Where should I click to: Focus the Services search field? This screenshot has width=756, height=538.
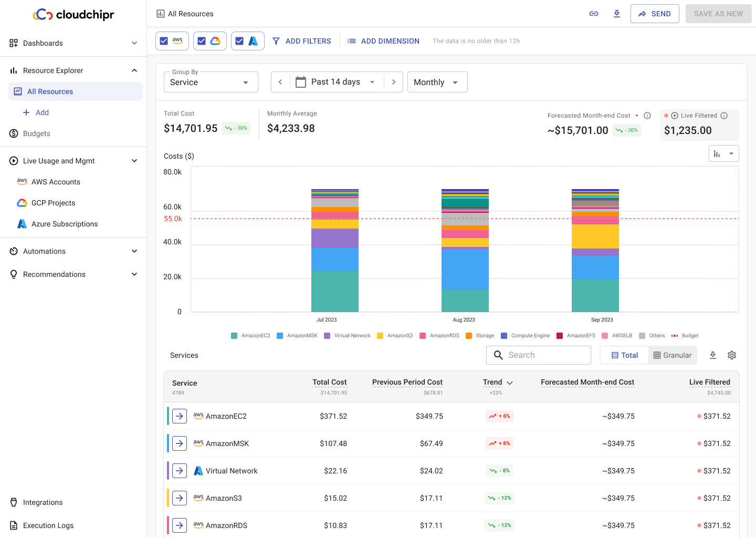[539, 355]
